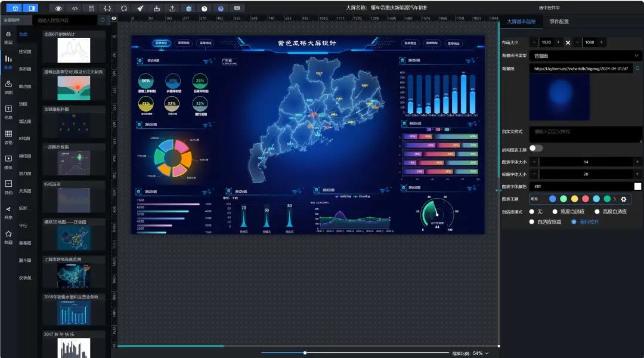
Task: Select the 宽度自适应 radio option
Action: click(x=555, y=211)
